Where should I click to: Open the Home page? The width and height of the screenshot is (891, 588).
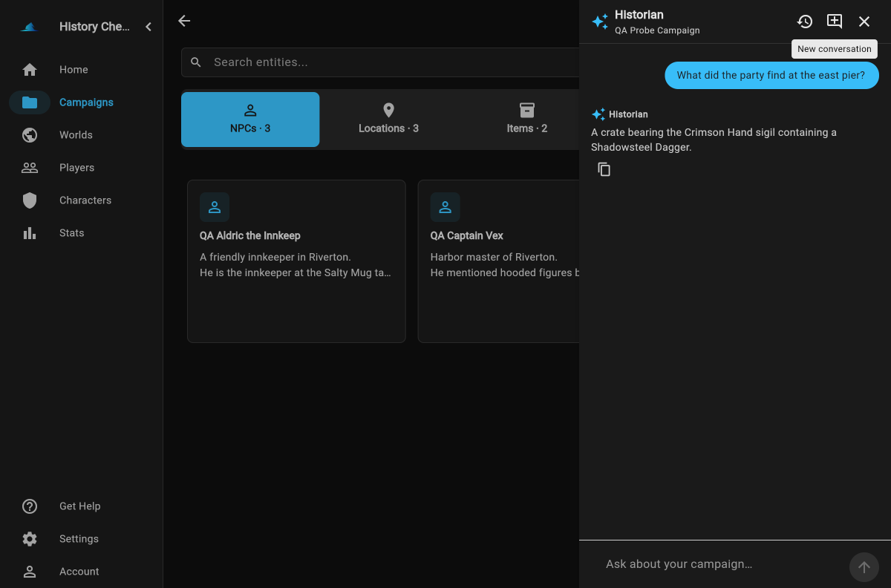point(81,70)
